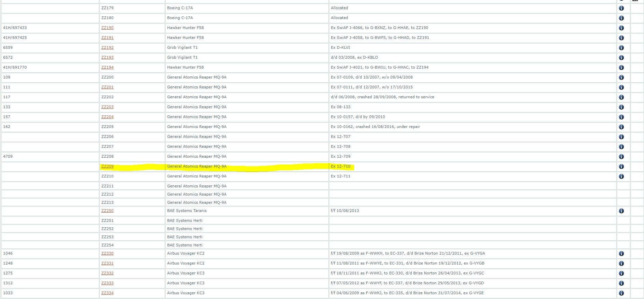This screenshot has height=299, width=644.
Task: Click the ZZ200 serial cell
Action: point(132,77)
